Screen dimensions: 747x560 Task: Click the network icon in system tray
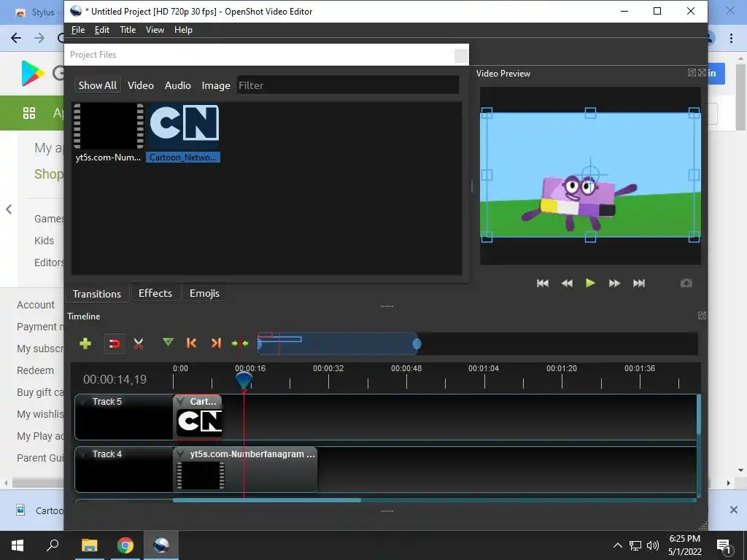(635, 545)
